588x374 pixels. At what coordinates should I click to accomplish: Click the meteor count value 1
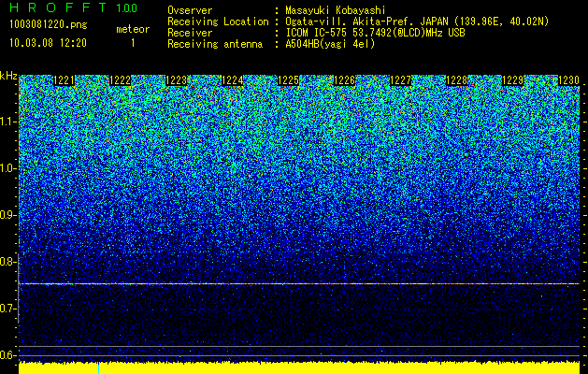pyautogui.click(x=133, y=43)
